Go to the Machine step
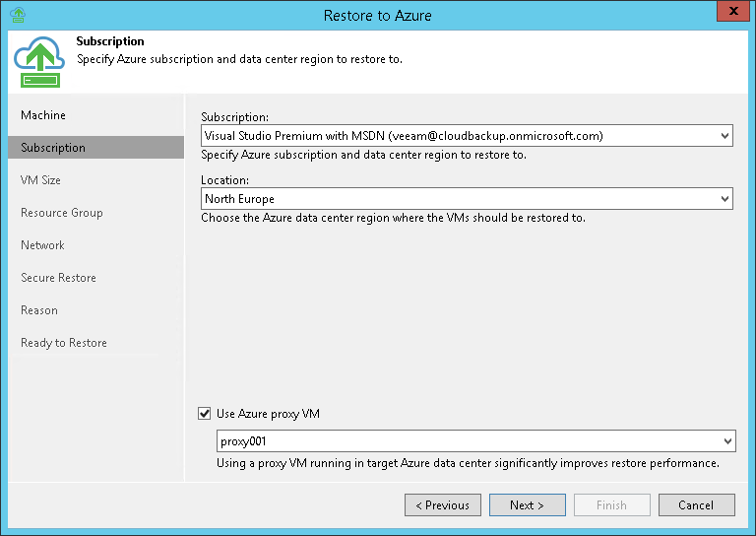 pyautogui.click(x=43, y=115)
